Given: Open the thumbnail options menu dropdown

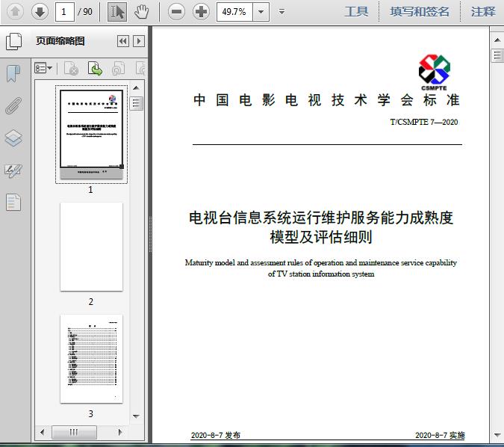Looking at the screenshot, I should [x=43, y=68].
